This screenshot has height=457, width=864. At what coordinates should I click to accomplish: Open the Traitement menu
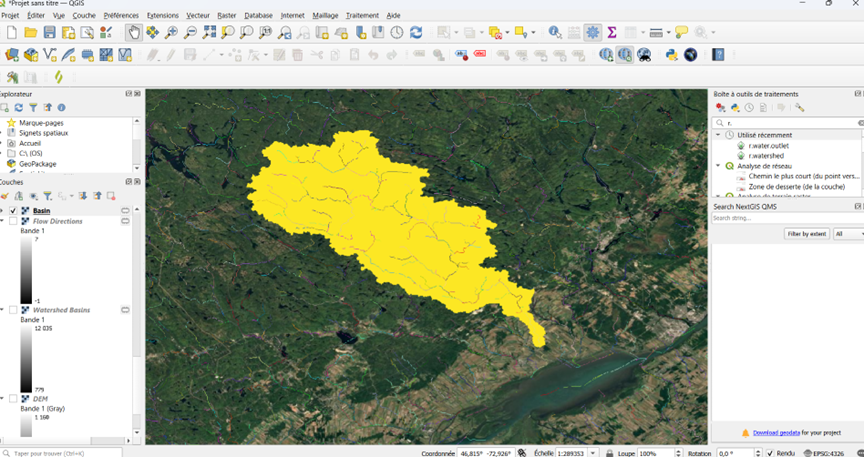362,16
